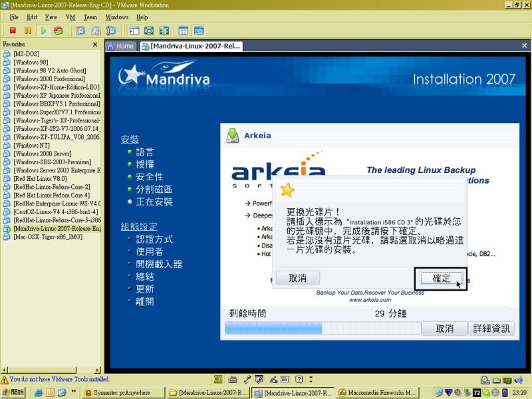This screenshot has height=399, width=532.
Task: Toggle the Favorites sidebar toolbar icon
Action: click(134, 31)
